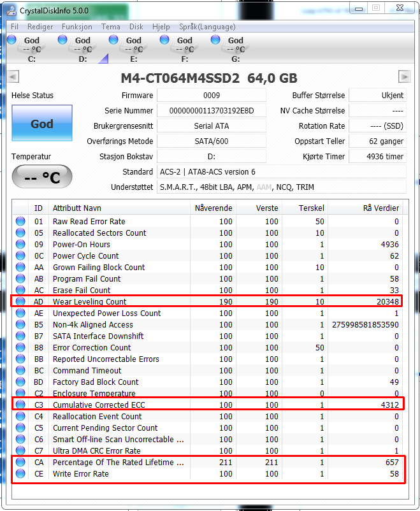420x511 pixels.
Task: Click the Attributt Navn column header
Action: pos(119,208)
